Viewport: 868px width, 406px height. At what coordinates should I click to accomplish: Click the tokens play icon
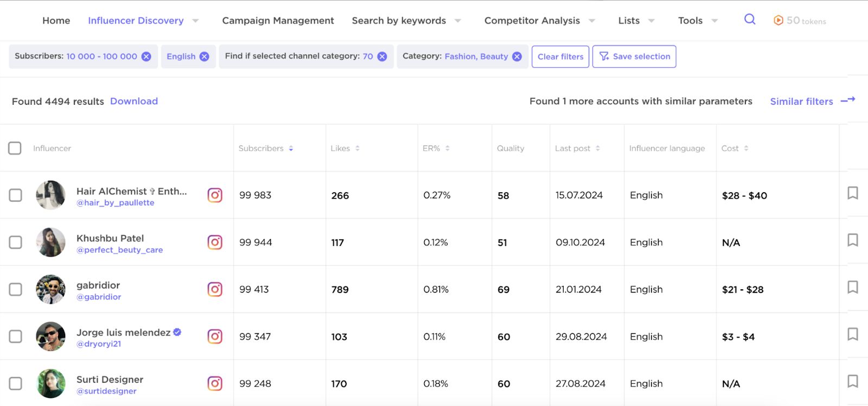point(778,20)
